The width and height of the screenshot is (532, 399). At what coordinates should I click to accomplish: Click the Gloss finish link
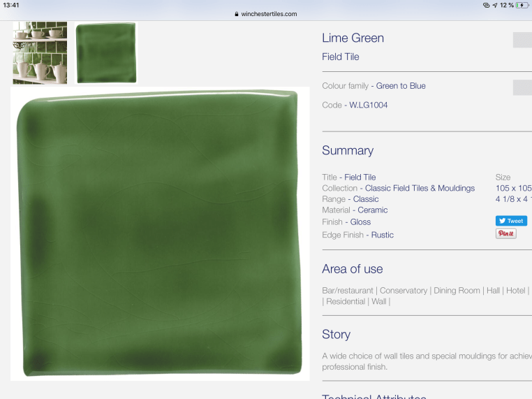click(360, 222)
